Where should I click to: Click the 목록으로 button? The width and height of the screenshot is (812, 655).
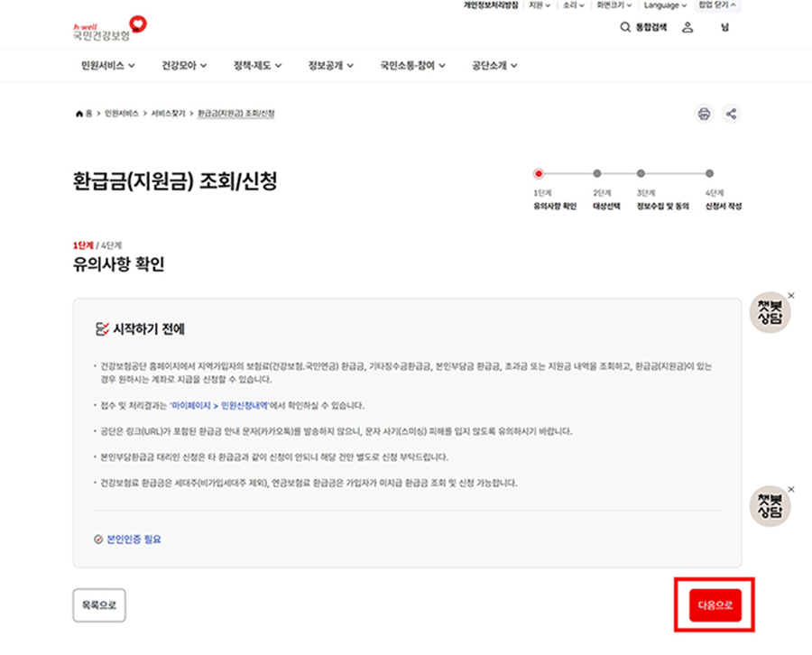pyautogui.click(x=99, y=604)
